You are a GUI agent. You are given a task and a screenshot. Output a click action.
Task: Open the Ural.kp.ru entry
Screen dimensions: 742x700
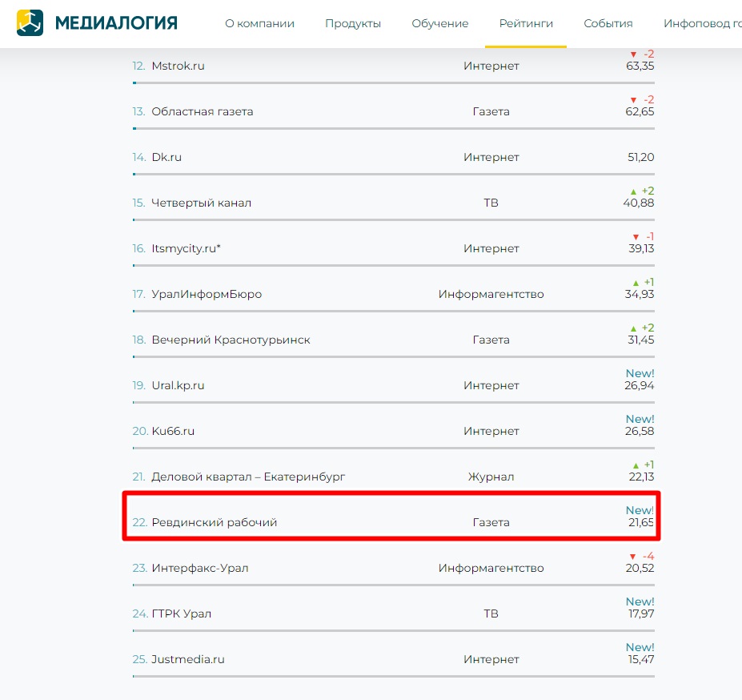click(178, 385)
